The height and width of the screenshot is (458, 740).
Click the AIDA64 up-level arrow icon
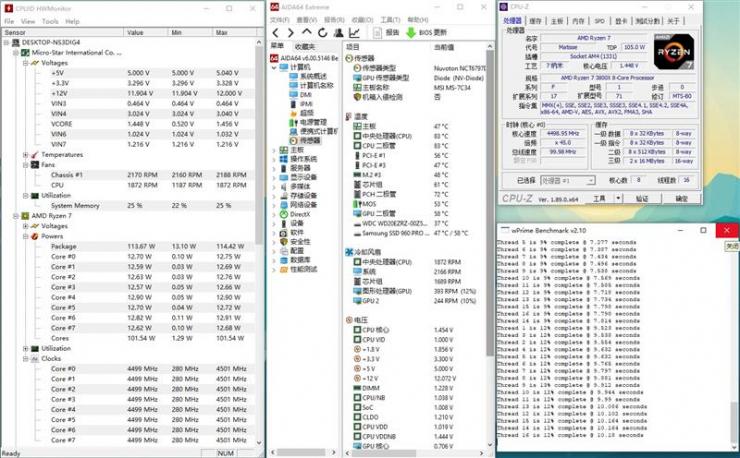[x=307, y=32]
